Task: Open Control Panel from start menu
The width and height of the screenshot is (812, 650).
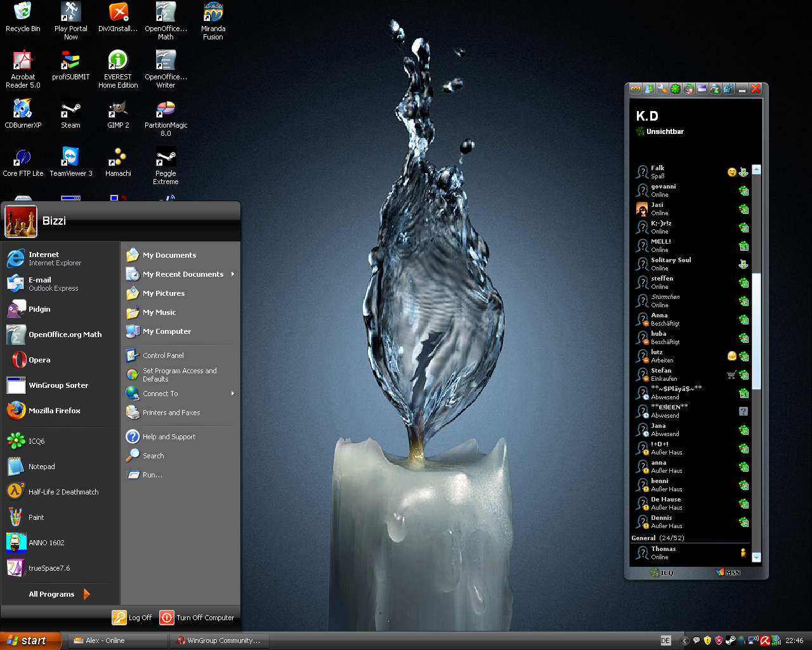Action: [163, 355]
